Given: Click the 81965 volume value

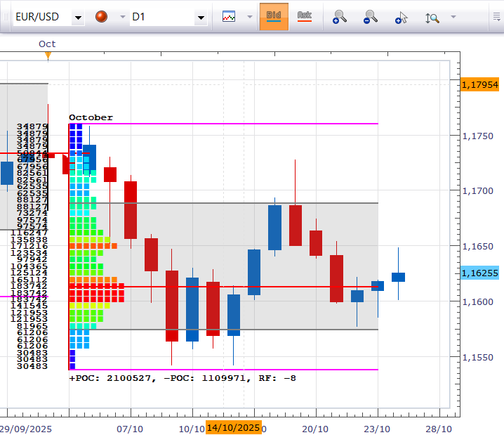Looking at the screenshot, I should (x=32, y=326).
